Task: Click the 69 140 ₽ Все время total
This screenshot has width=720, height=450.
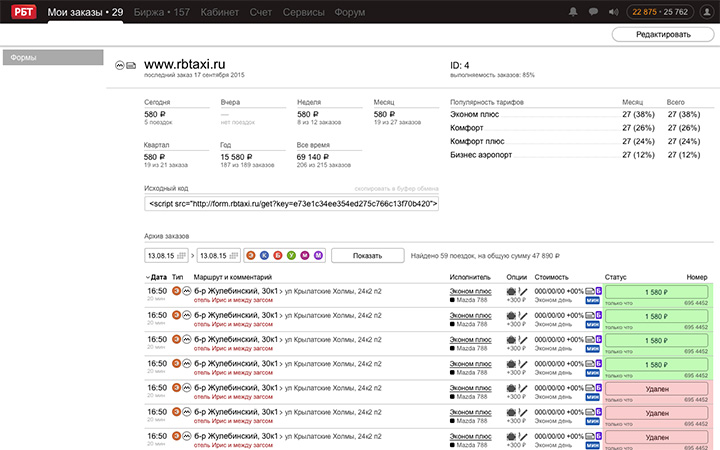Action: [312, 157]
